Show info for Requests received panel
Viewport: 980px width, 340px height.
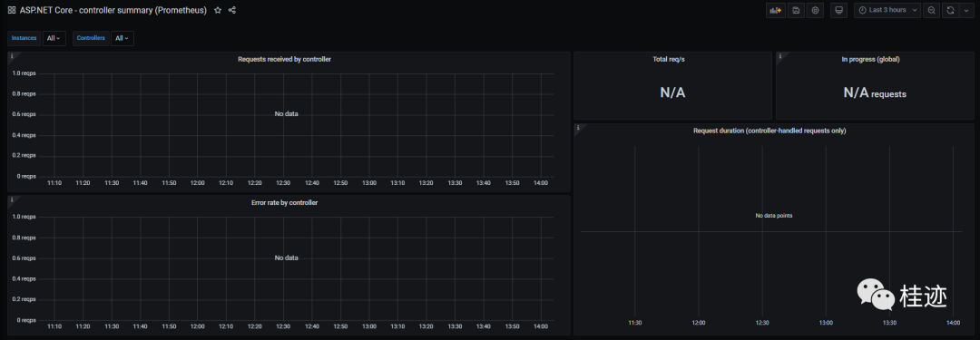11,55
